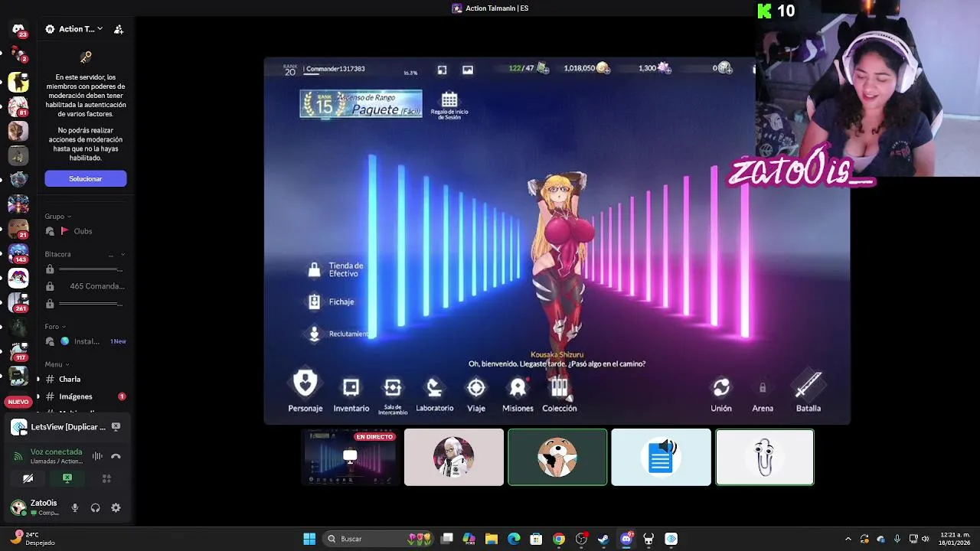This screenshot has height=551, width=980.
Task: Open Discord from taskbar
Action: [626, 539]
